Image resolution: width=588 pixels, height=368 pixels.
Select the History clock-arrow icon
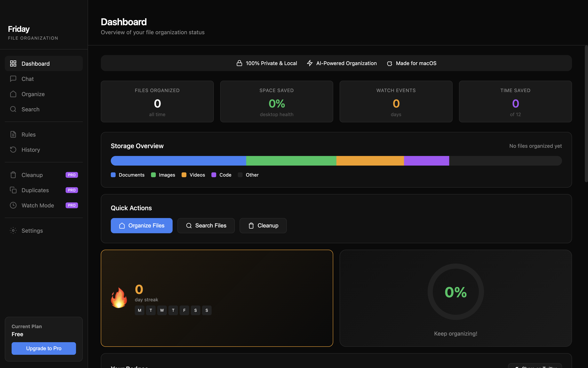13,149
